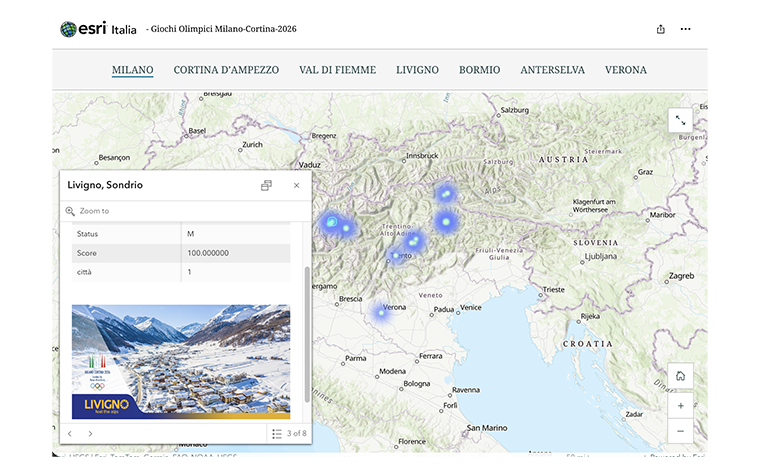
Task: Zoom in with the plus button
Action: pyautogui.click(x=680, y=406)
